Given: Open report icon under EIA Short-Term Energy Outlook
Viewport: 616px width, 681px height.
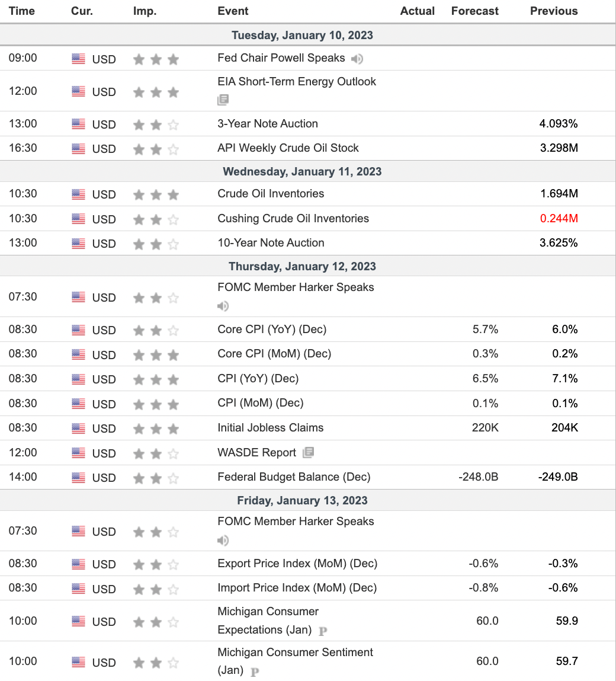Looking at the screenshot, I should pos(223,100).
